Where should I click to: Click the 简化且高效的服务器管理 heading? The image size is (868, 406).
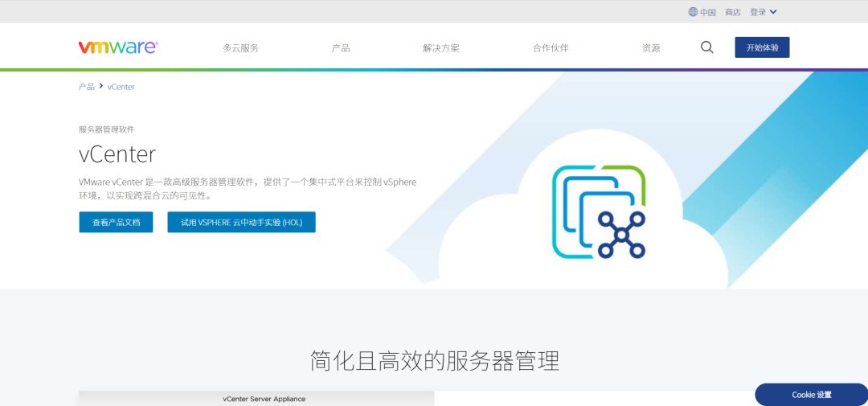pos(435,361)
